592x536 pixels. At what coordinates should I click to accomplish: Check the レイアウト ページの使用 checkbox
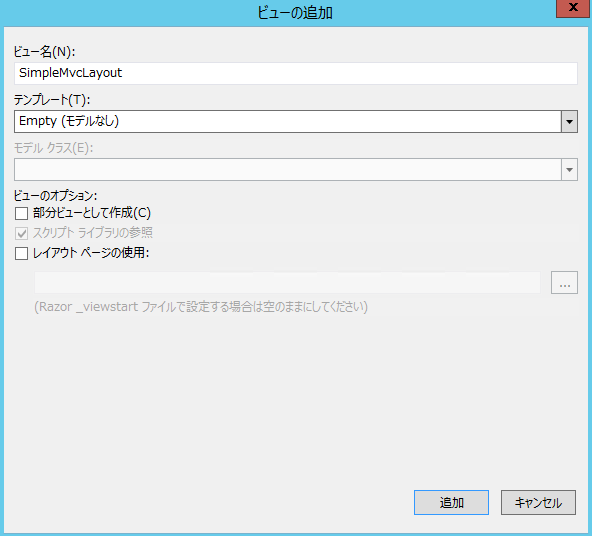coord(22,253)
